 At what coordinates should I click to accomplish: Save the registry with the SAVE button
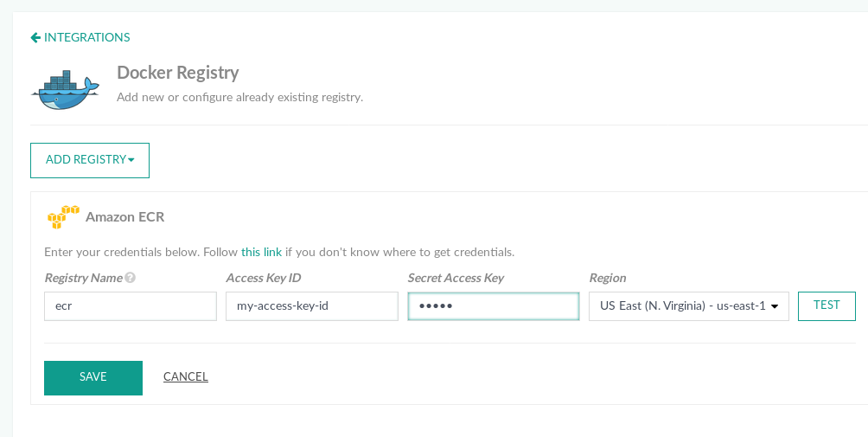click(93, 377)
